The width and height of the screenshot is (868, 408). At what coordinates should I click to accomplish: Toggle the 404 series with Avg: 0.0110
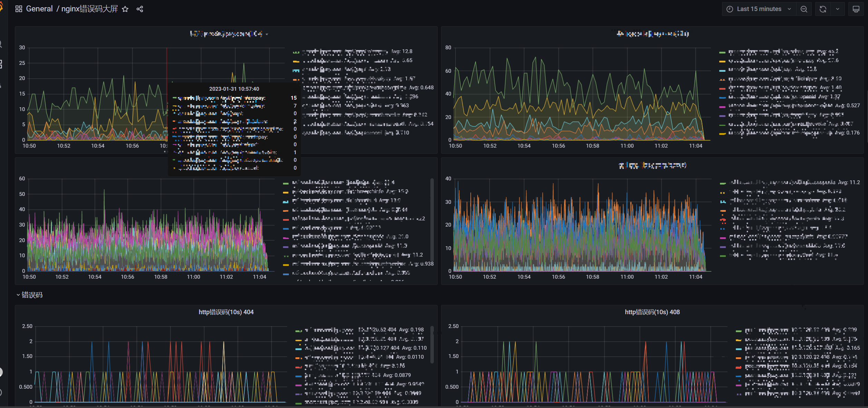point(364,357)
